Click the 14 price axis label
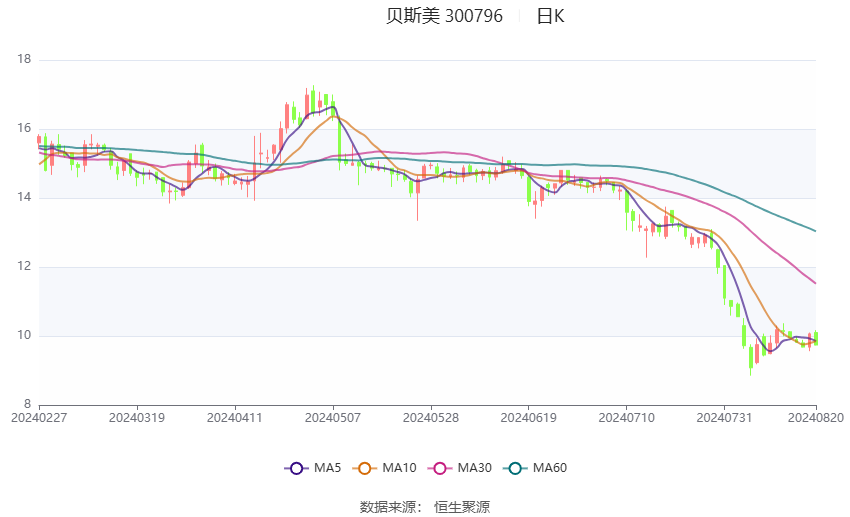This screenshot has width=850, height=517. [24, 197]
